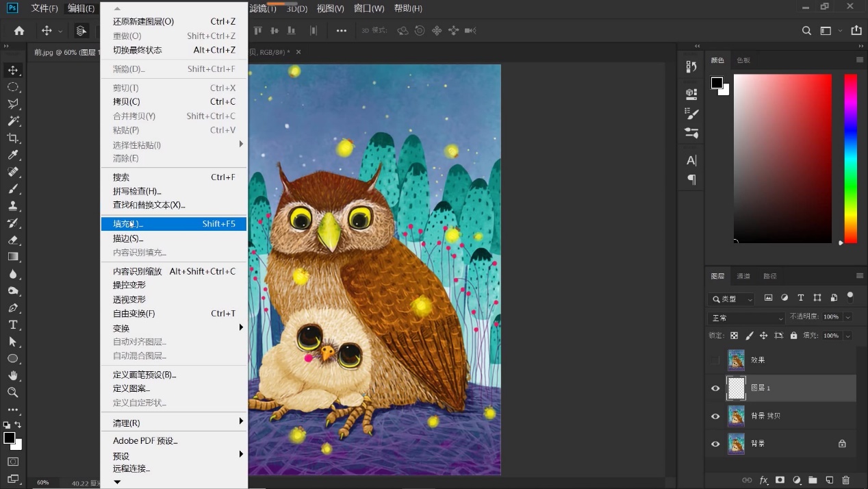Click the share icon at top right

(x=856, y=31)
